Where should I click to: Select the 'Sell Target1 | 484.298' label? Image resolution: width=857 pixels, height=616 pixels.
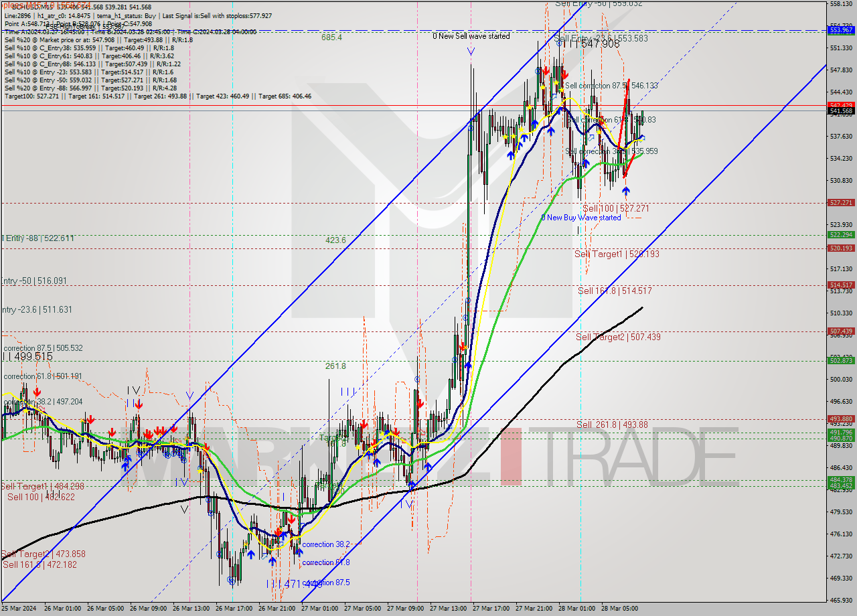click(x=43, y=487)
